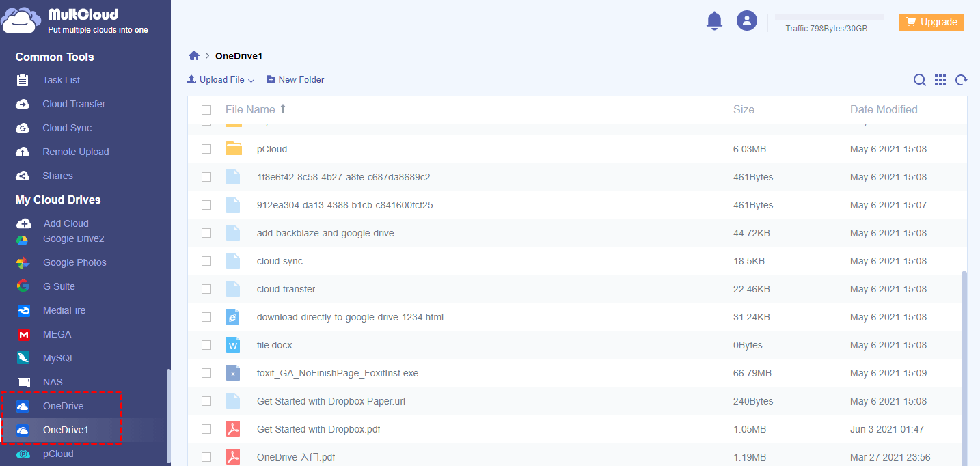
Task: Sort by File Name column arrow
Action: coord(283,109)
